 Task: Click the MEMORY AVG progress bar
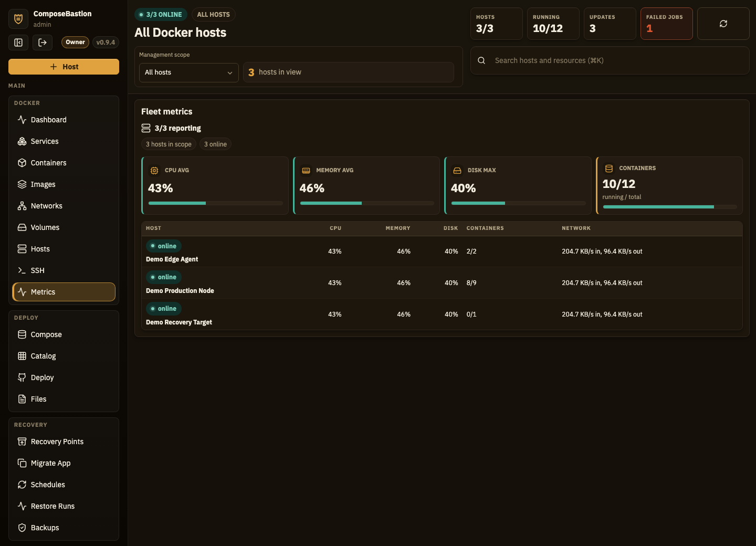[367, 203]
